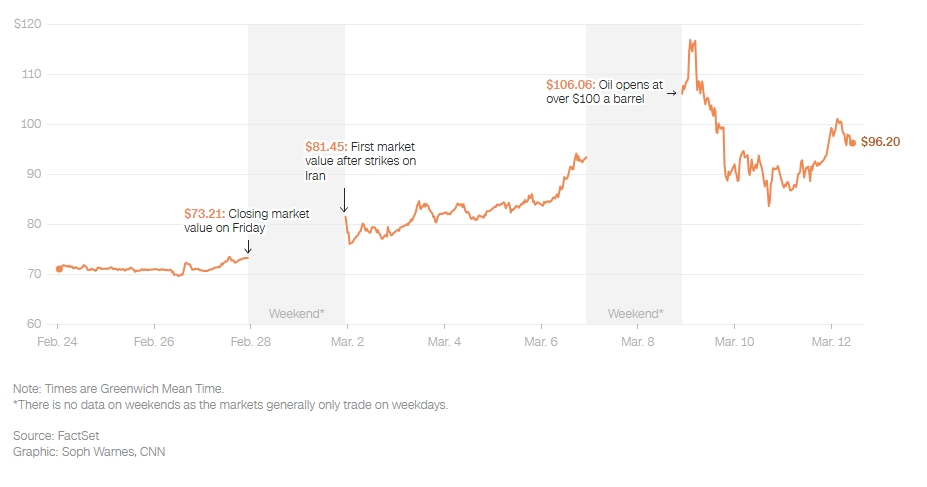The image size is (927, 487).
Task: Click the down arrow under the $81.45 annotation
Action: (x=344, y=199)
